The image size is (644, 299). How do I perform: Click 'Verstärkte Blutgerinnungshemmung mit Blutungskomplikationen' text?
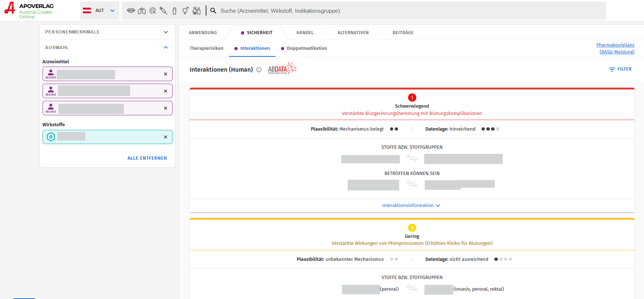pyautogui.click(x=412, y=113)
